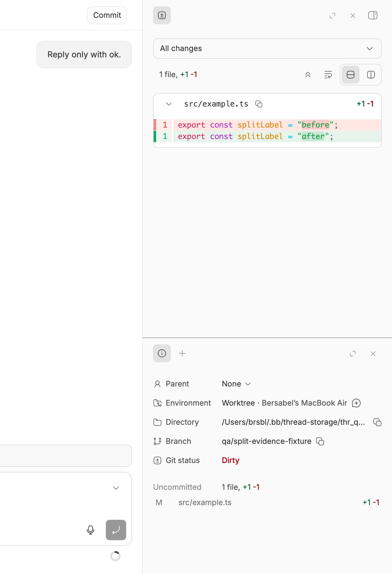Close the diff panel
The width and height of the screenshot is (392, 574).
click(353, 16)
